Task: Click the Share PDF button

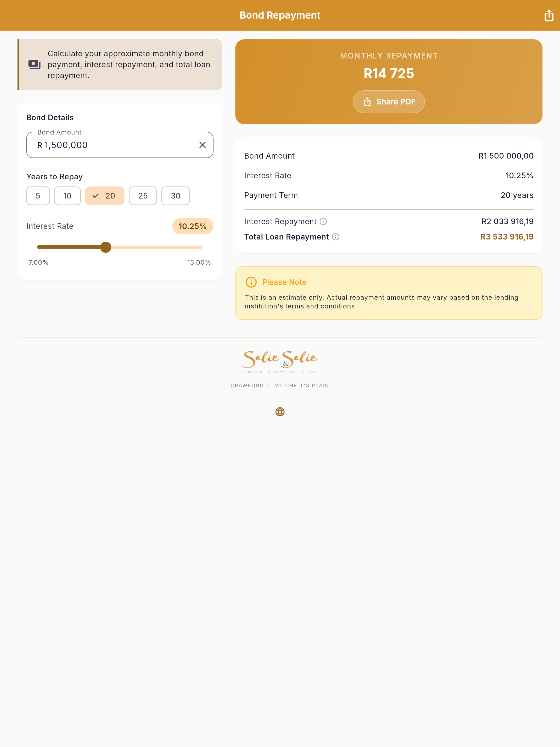Action: (389, 102)
